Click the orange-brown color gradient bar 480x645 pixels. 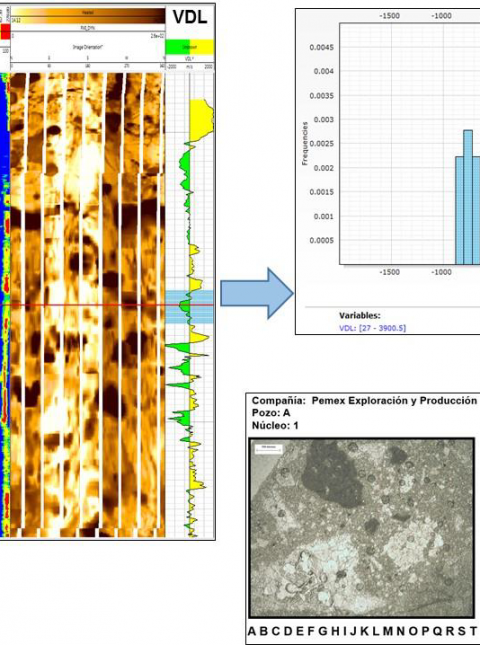click(x=88, y=15)
